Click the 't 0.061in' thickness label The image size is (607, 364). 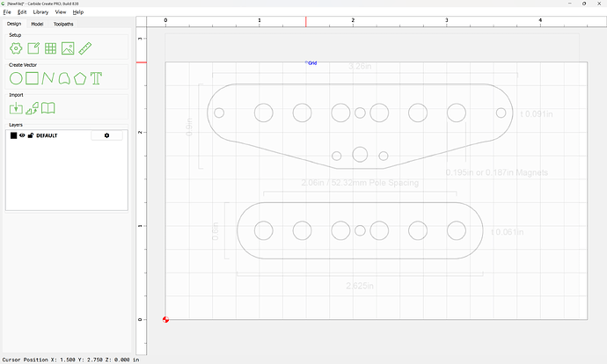[x=508, y=232]
